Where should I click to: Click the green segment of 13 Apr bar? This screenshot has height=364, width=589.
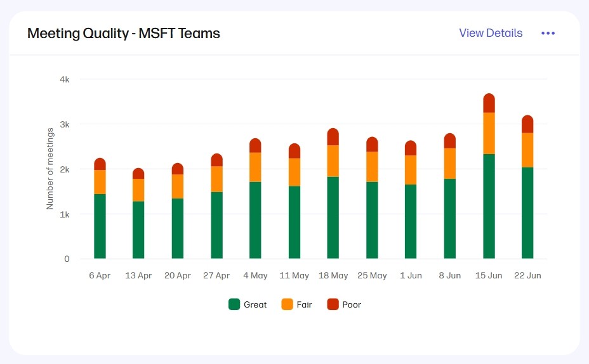(x=138, y=230)
